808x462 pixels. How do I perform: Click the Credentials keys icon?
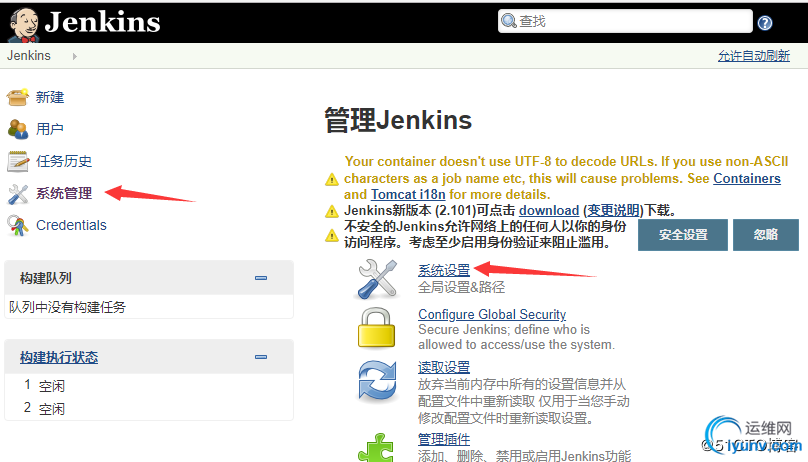(x=18, y=226)
